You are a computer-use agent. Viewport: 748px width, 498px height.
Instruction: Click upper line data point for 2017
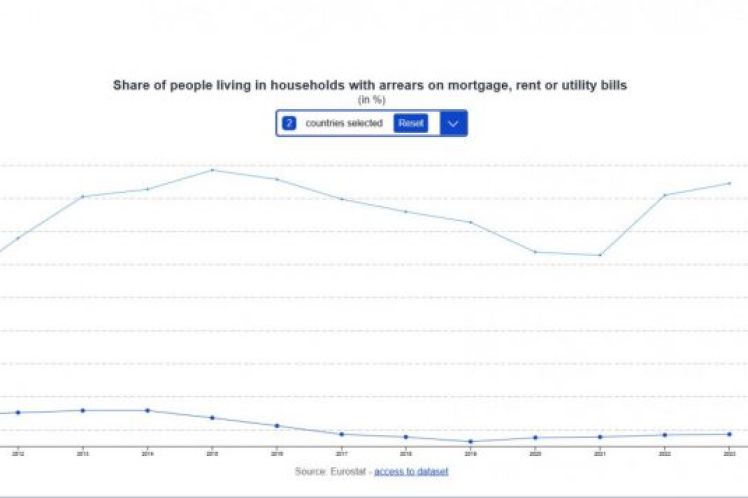(x=342, y=199)
